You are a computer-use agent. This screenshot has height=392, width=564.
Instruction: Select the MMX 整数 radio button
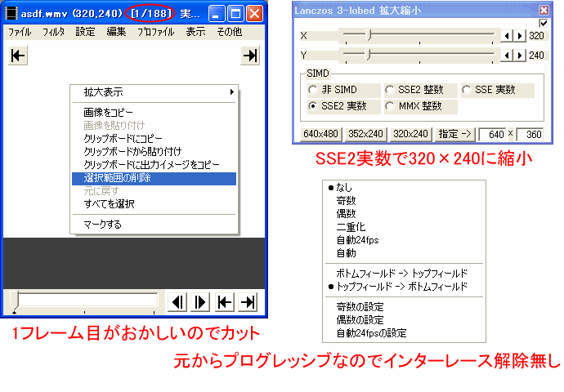point(389,106)
